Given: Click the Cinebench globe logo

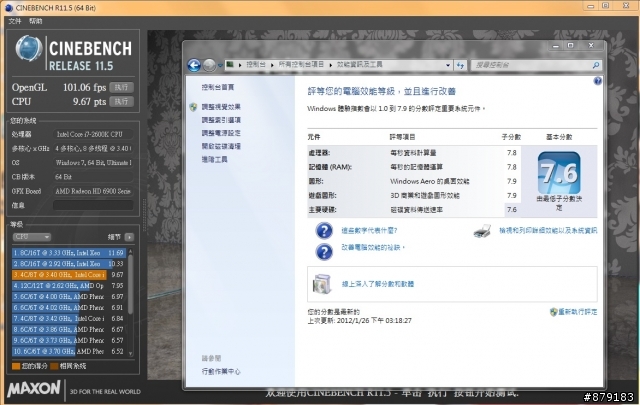Looking at the screenshot, I should [x=29, y=49].
